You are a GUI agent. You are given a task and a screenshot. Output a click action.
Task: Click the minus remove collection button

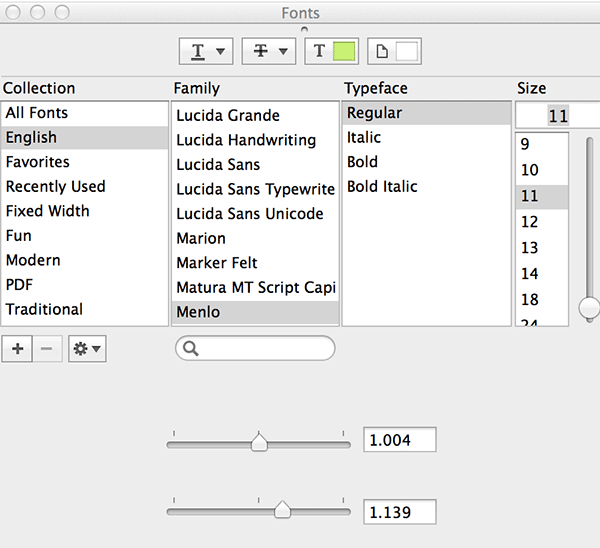(47, 348)
